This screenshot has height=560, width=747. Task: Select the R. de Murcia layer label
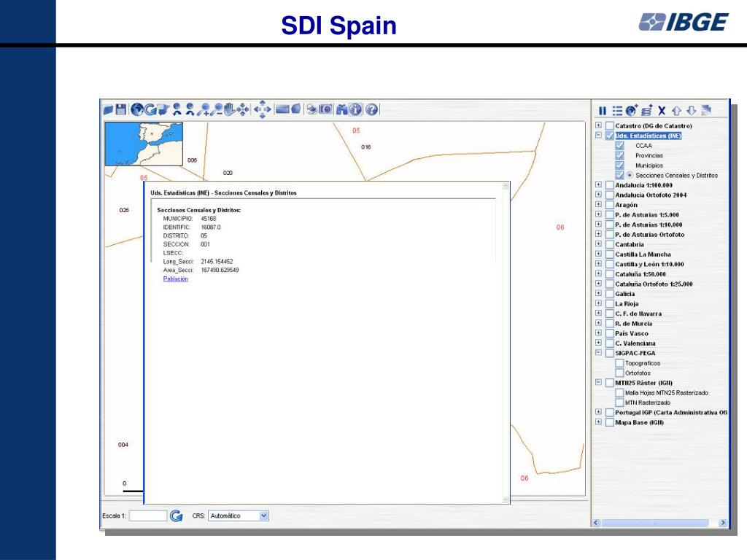tap(634, 323)
